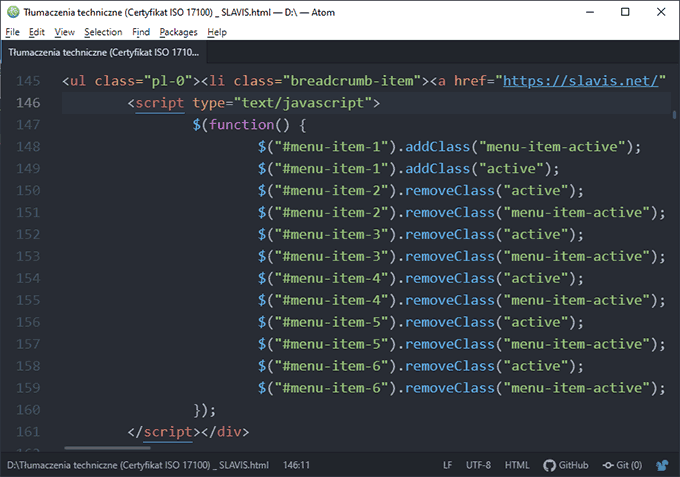Click line number 147 in gutter
Image resolution: width=680 pixels, height=477 pixels.
[x=28, y=125]
